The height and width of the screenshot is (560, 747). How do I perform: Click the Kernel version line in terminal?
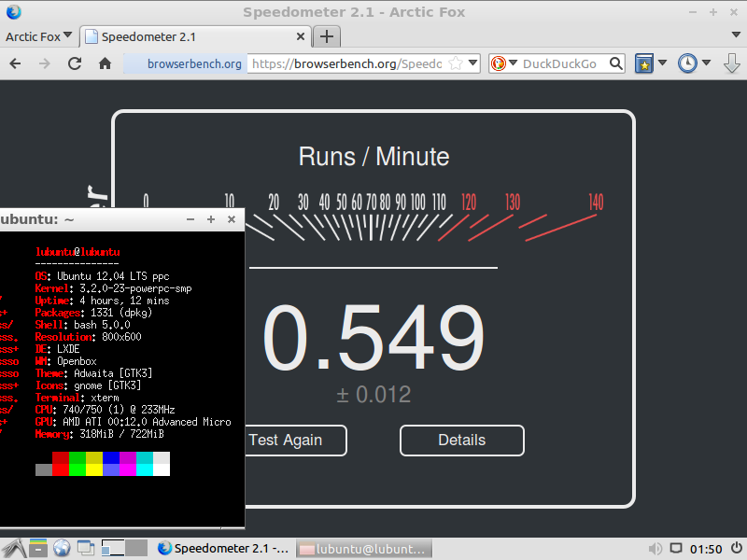coord(113,288)
